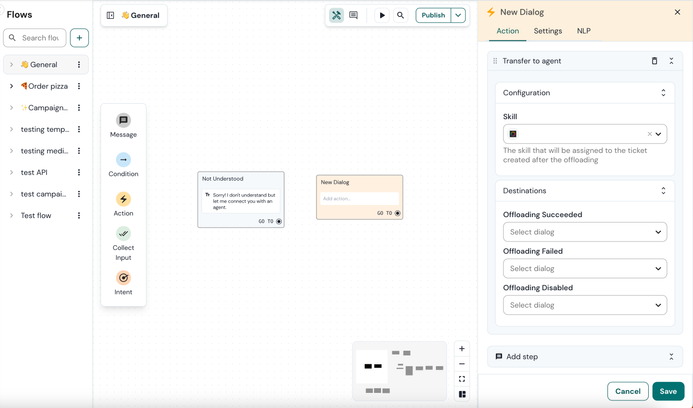Pick the Action lightning icon
This screenshot has height=408, width=693.
(123, 199)
